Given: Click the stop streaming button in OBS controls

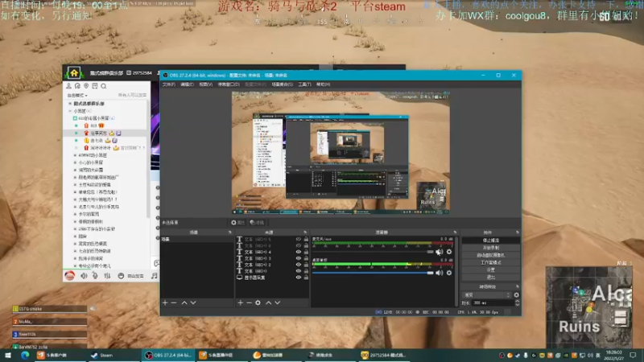Looking at the screenshot, I should (x=490, y=240).
